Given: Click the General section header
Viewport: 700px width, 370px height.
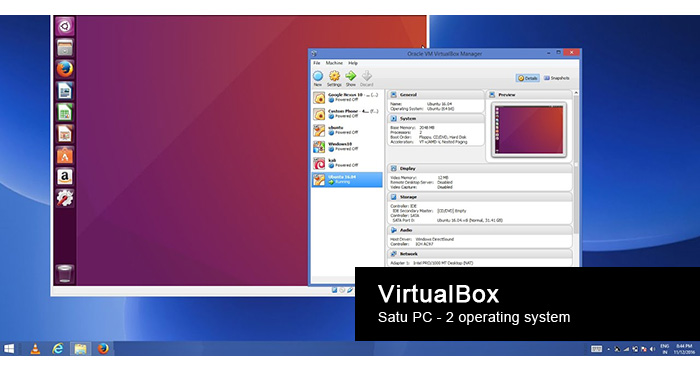Looking at the screenshot, I should pos(436,95).
